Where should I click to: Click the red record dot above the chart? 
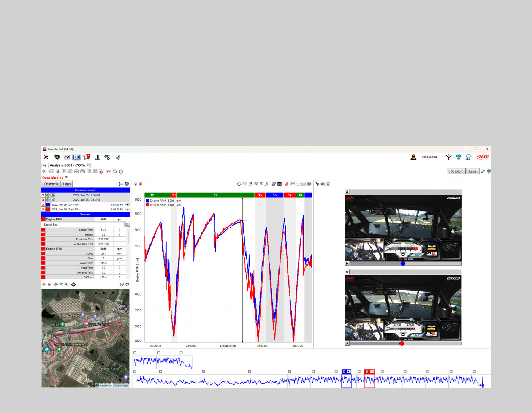(x=141, y=184)
